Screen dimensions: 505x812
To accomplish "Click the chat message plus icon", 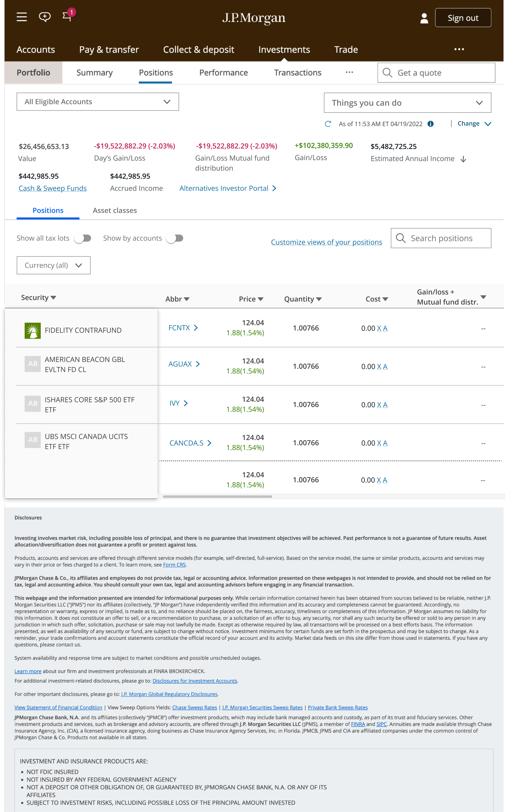I will 44,17.
